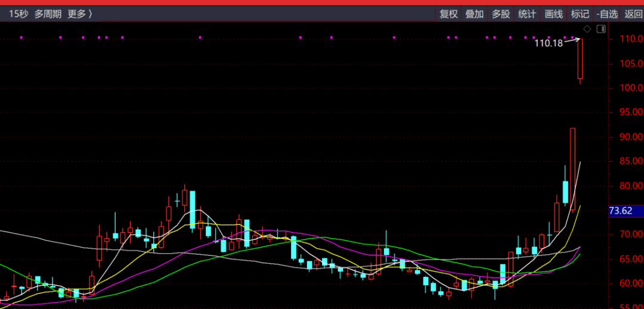This screenshot has height=309, width=644.
Task: Click the 100.0 price axis label
Action: pos(631,88)
